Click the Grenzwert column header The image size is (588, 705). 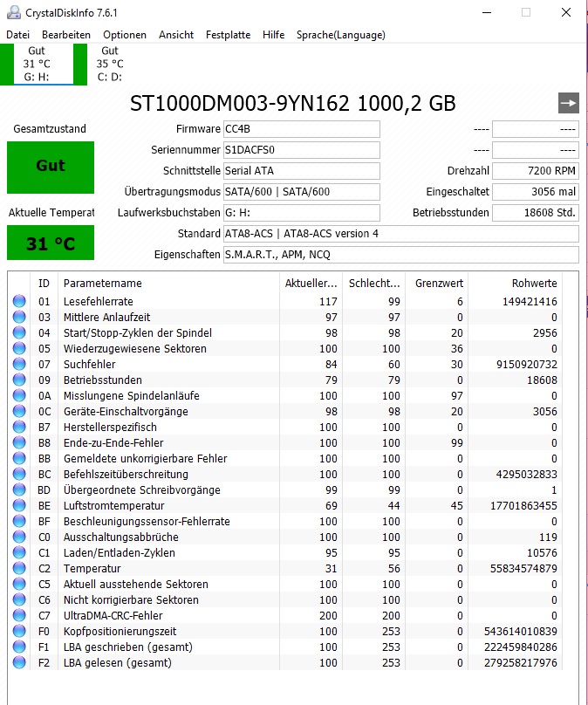[x=436, y=284]
